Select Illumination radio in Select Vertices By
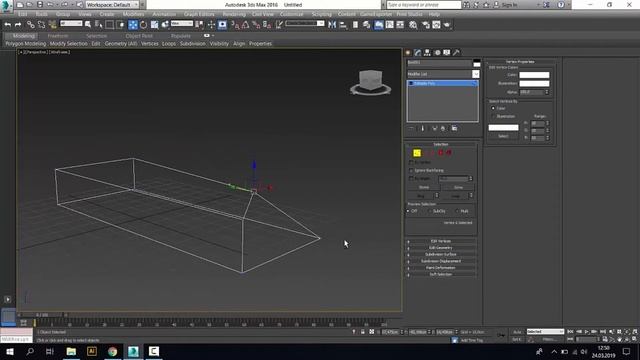This screenshot has height=360, width=640. tap(493, 116)
